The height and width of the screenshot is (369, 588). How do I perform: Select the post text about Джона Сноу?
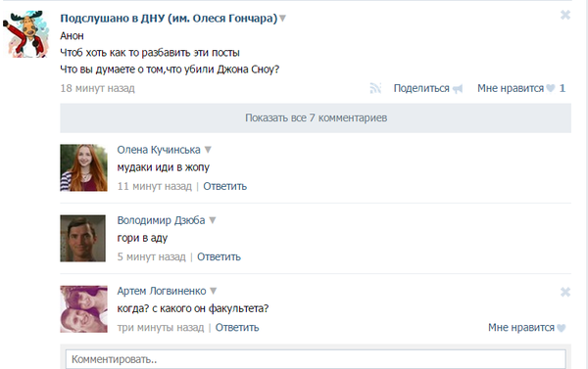click(x=170, y=69)
